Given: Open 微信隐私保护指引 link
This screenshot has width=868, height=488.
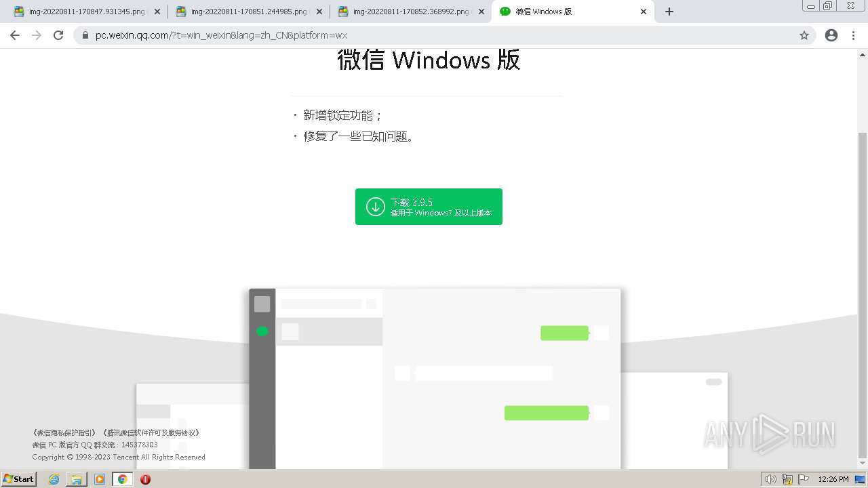Looking at the screenshot, I should pos(66,432).
